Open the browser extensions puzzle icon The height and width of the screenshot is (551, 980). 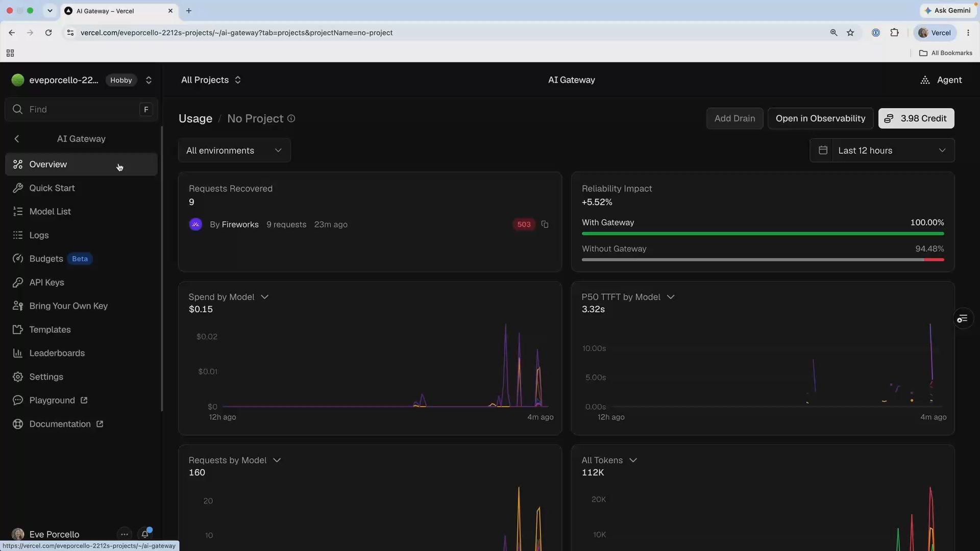tap(894, 33)
